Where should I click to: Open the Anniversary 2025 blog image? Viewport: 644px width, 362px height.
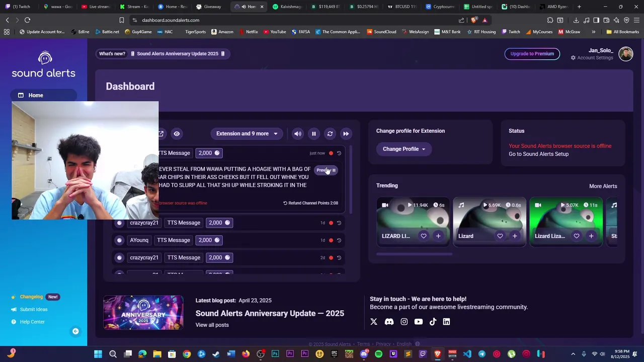(x=143, y=312)
